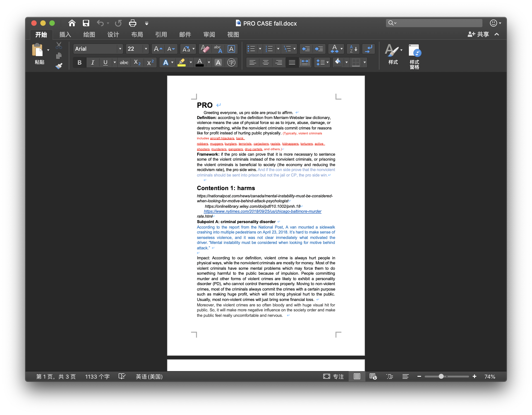Toggle italic formatting

pyautogui.click(x=93, y=63)
